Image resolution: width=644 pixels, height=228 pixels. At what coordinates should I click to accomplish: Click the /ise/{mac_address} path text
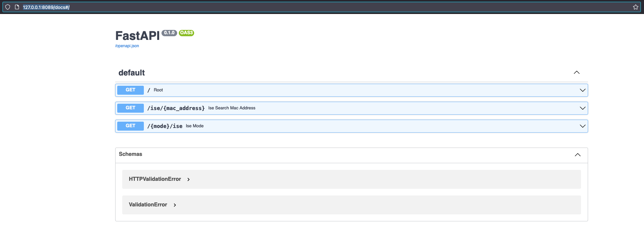(x=176, y=108)
